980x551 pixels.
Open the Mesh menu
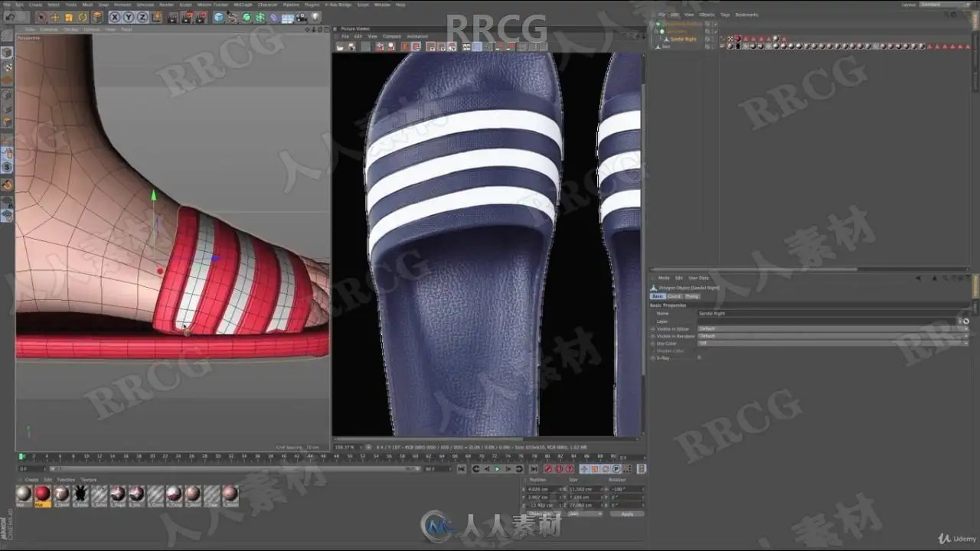87,5
